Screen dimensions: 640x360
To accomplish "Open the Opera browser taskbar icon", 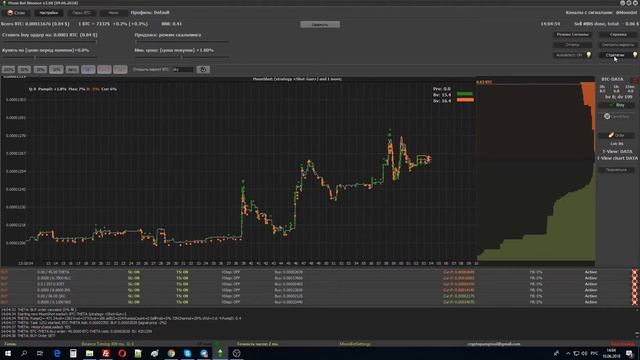I will tap(122, 353).
